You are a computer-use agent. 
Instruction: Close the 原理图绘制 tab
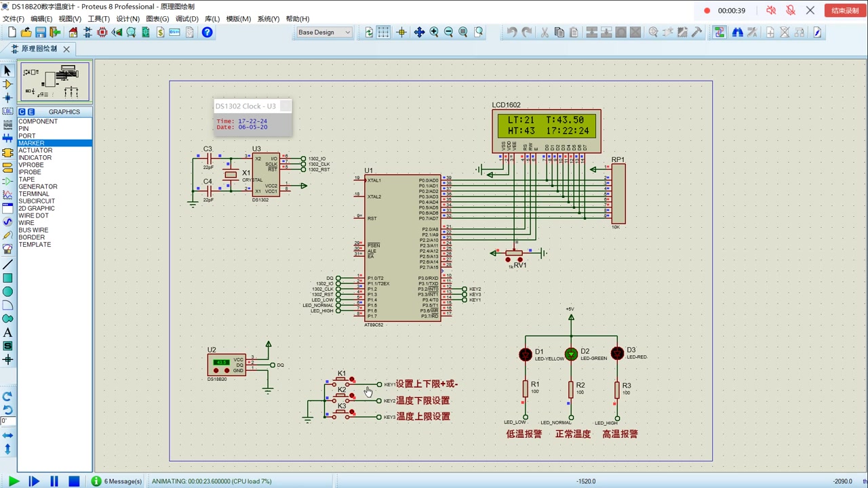point(66,49)
